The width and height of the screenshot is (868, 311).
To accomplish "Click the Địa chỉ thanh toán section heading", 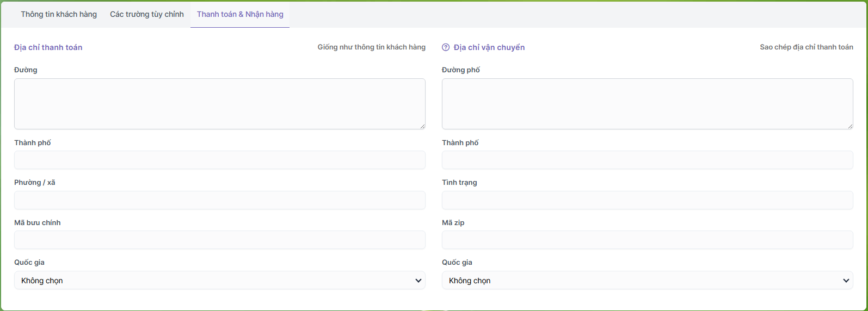I will [48, 48].
